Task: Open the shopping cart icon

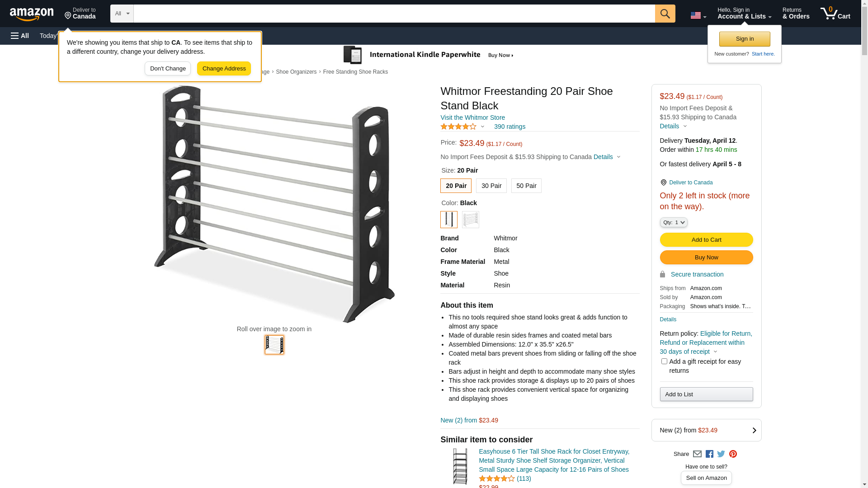Action: click(835, 14)
